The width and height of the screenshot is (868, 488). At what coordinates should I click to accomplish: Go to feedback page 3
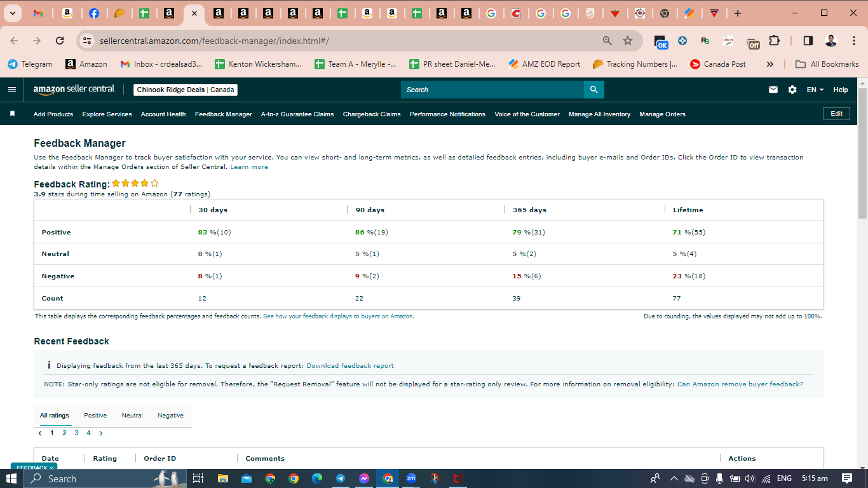pyautogui.click(x=76, y=433)
